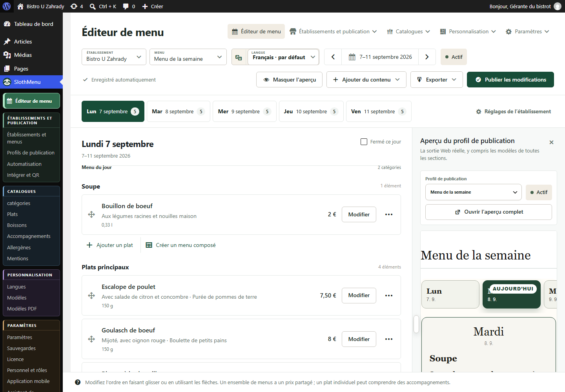Open more options for Goulasch de boeuf
Screen dimensions: 565x392
pyautogui.click(x=389, y=339)
